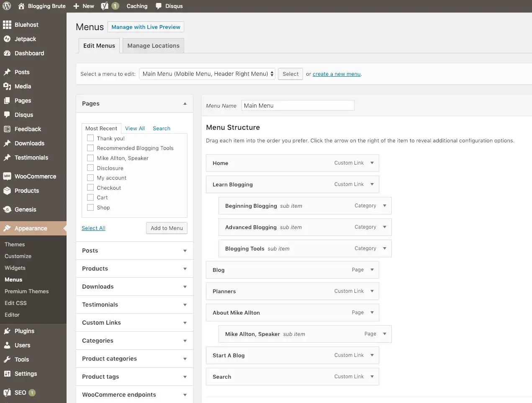This screenshot has width=532, height=403.
Task: Tick the Cart page checkbox
Action: click(x=90, y=197)
